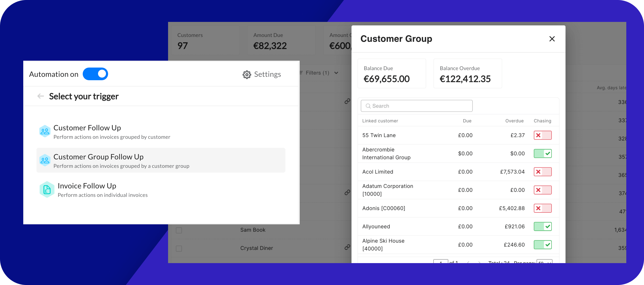Click the Settings gear icon
This screenshot has width=644, height=285.
(x=247, y=75)
